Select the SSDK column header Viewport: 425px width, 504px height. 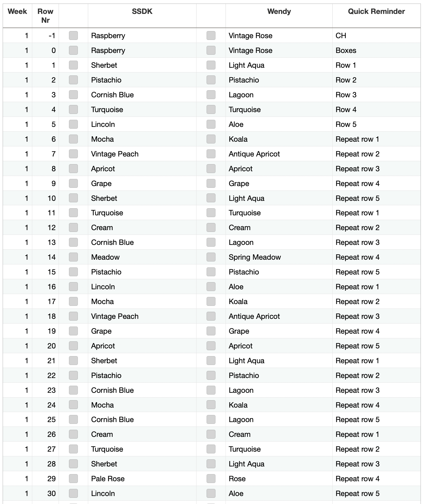tap(142, 12)
